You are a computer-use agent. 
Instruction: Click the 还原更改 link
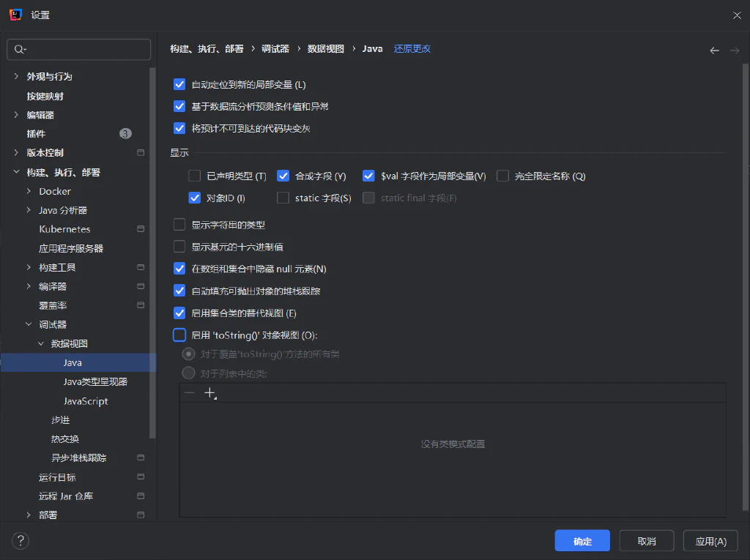tap(412, 49)
